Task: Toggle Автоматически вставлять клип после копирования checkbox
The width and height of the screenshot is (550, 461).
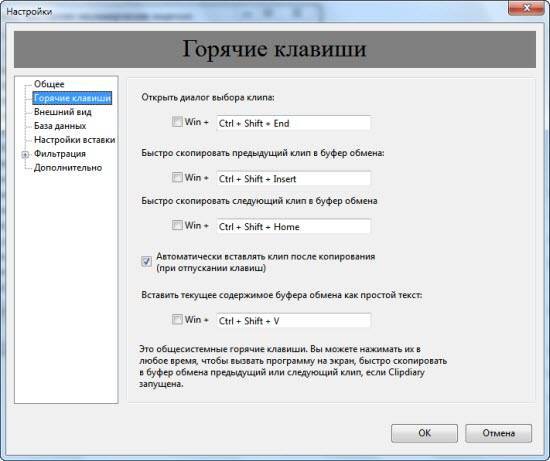Action: pos(146,261)
